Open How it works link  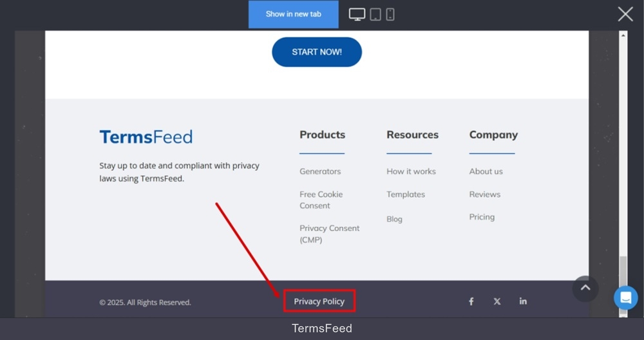pos(411,171)
